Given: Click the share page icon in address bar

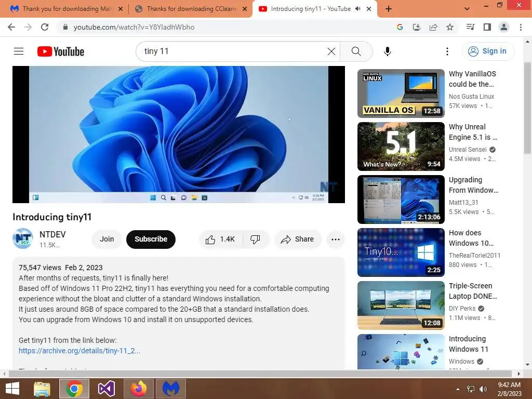Looking at the screenshot, I should point(433,27).
